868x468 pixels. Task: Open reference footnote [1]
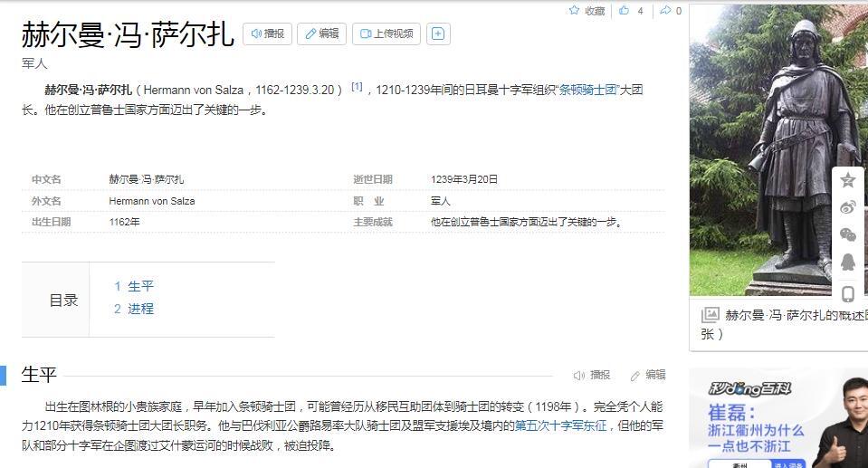[357, 86]
